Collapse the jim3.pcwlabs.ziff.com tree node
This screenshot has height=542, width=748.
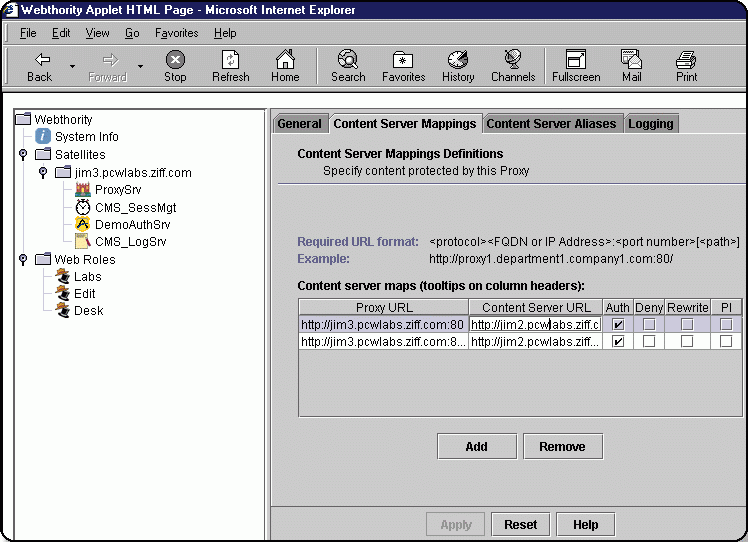click(x=43, y=172)
